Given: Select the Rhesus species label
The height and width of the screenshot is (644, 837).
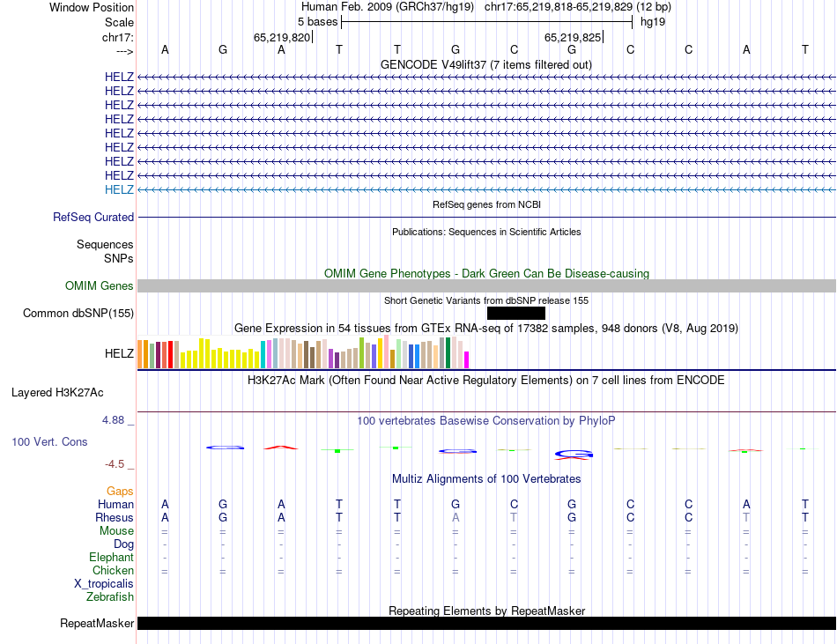Looking at the screenshot, I should click(x=115, y=517).
